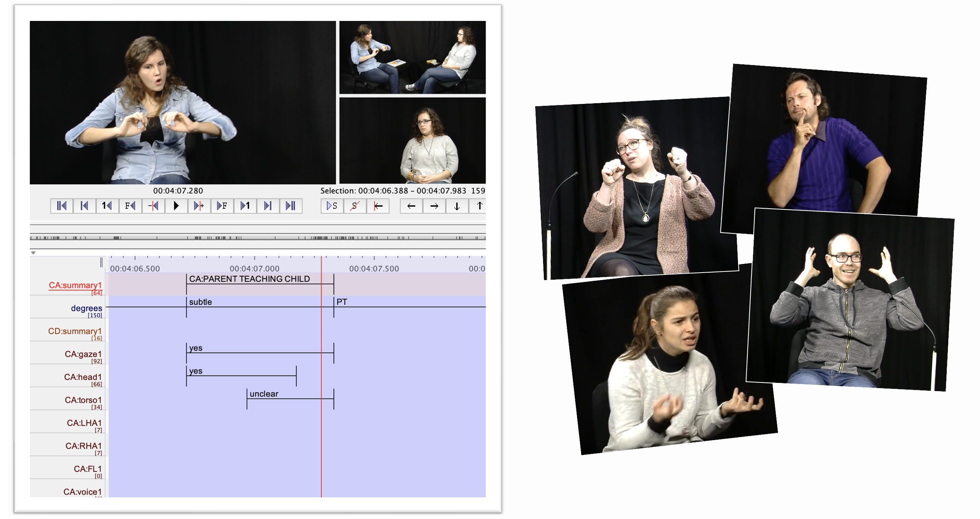
Task: Collapse timeline panel with small triangle
Action: [x=34, y=253]
